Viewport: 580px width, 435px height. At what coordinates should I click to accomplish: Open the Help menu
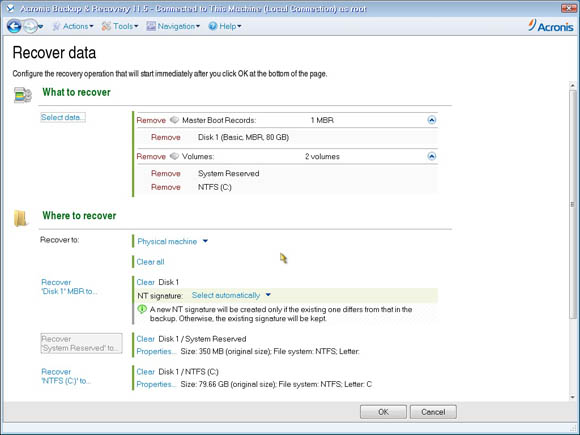pos(225,26)
